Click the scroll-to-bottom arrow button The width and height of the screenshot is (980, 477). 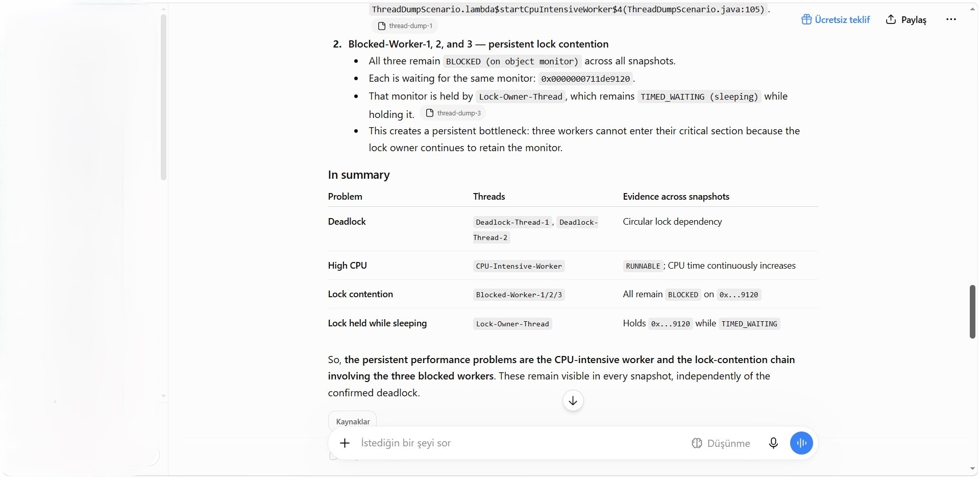(x=573, y=401)
